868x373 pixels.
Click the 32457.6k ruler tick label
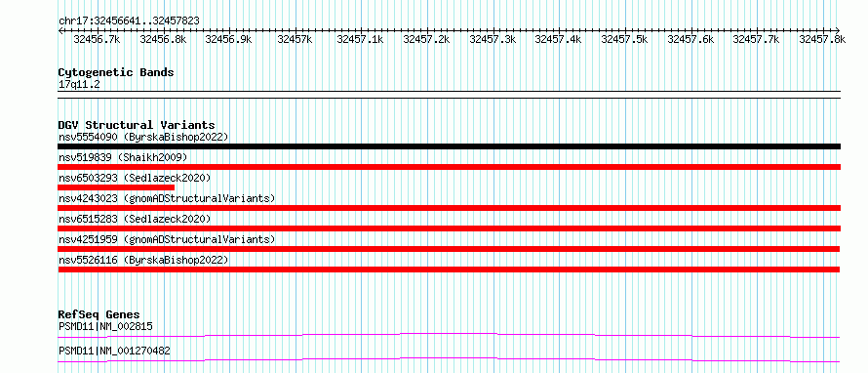pyautogui.click(x=690, y=39)
